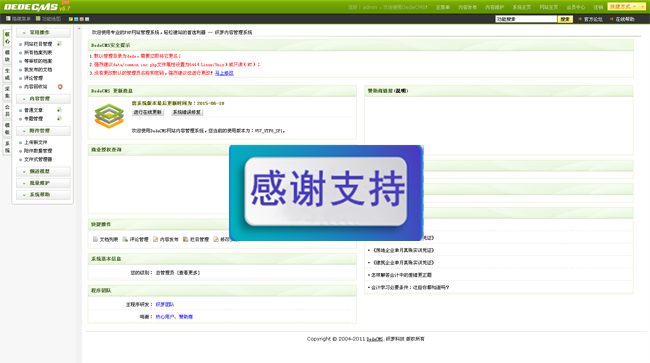Image resolution: width=650 pixels, height=363 pixels.
Task: Select the grey skin color square
Action: coord(87,19)
